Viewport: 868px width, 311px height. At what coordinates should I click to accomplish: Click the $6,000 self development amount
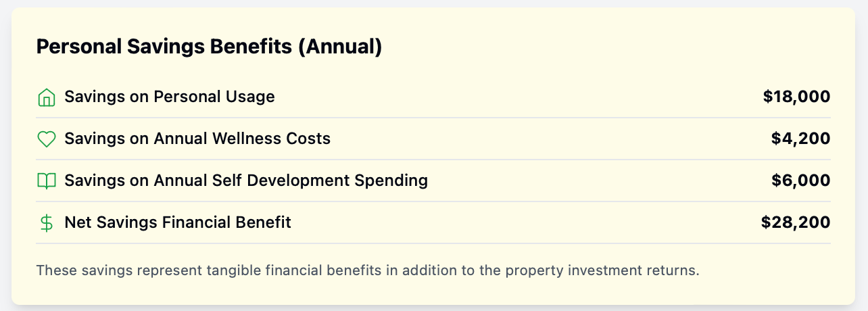tap(800, 181)
